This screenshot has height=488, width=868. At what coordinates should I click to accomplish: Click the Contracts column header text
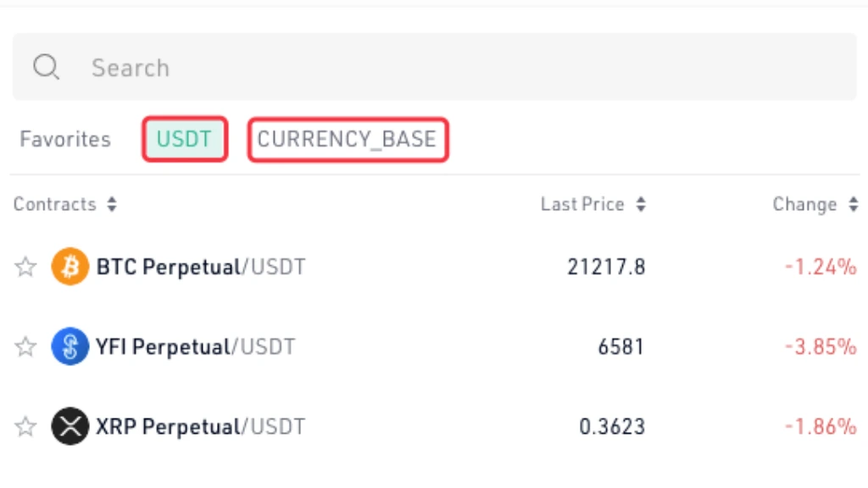click(x=55, y=204)
